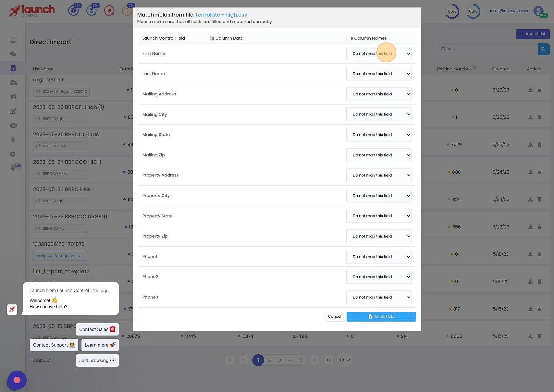Open the page size 10 dropdown
554x392 pixels.
[344, 360]
